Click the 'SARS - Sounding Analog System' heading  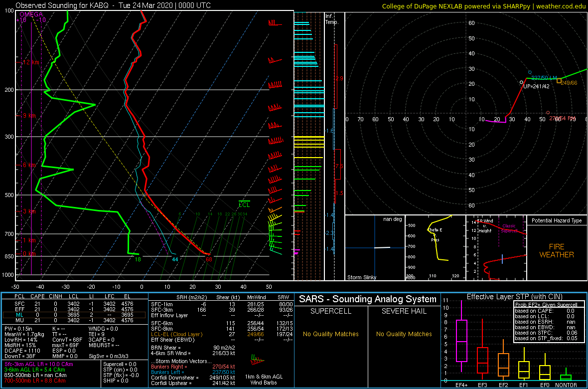tap(368, 299)
